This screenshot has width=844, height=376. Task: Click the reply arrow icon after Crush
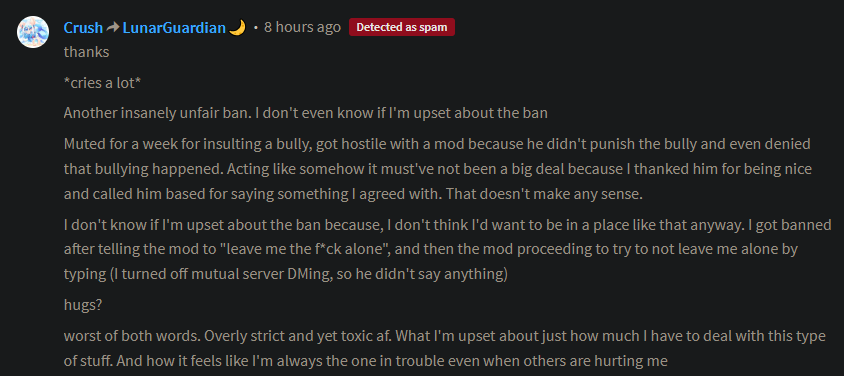tap(112, 27)
